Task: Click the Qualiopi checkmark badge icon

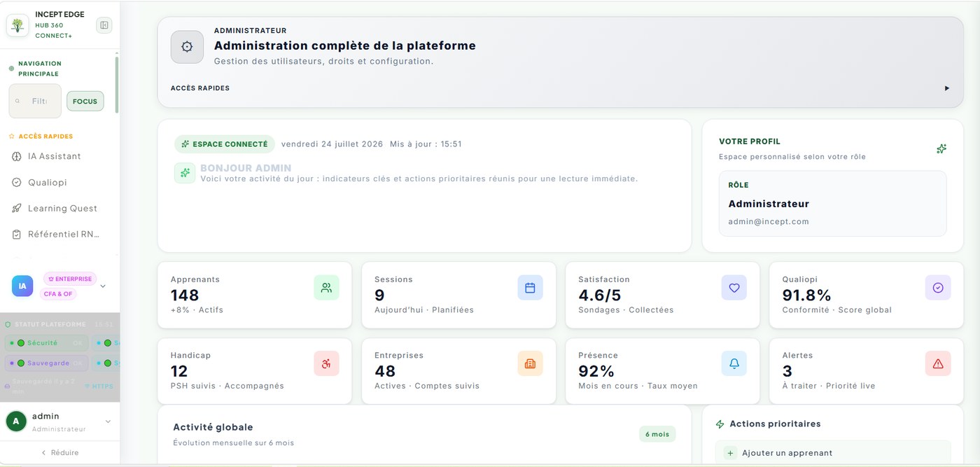Action: 938,288
